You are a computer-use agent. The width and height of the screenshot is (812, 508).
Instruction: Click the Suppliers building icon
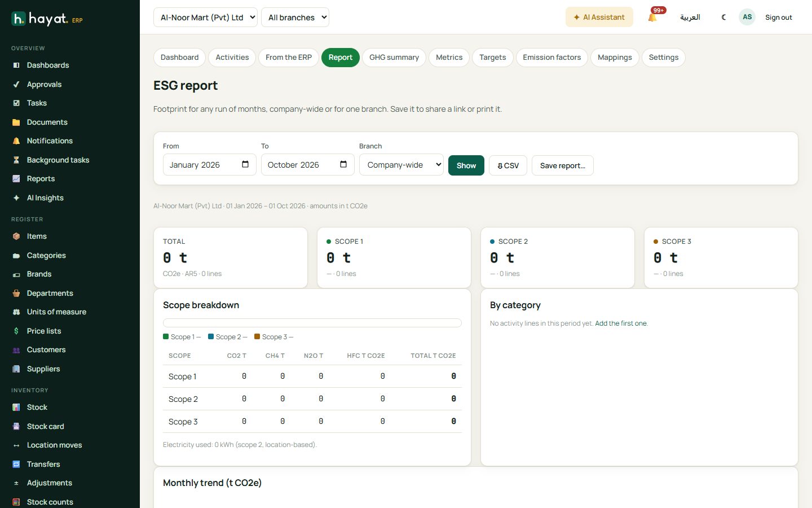[16, 369]
